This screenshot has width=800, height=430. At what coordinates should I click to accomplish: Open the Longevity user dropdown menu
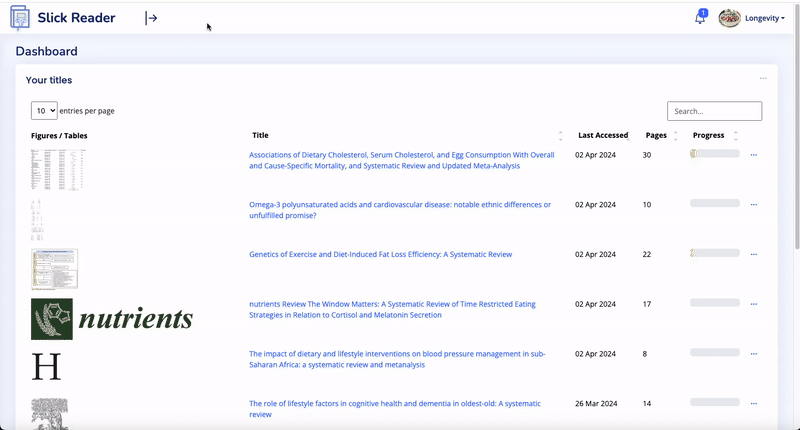(x=765, y=18)
